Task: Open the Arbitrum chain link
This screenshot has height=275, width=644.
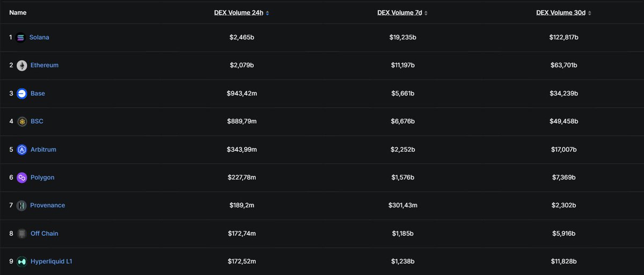Action: 43,150
